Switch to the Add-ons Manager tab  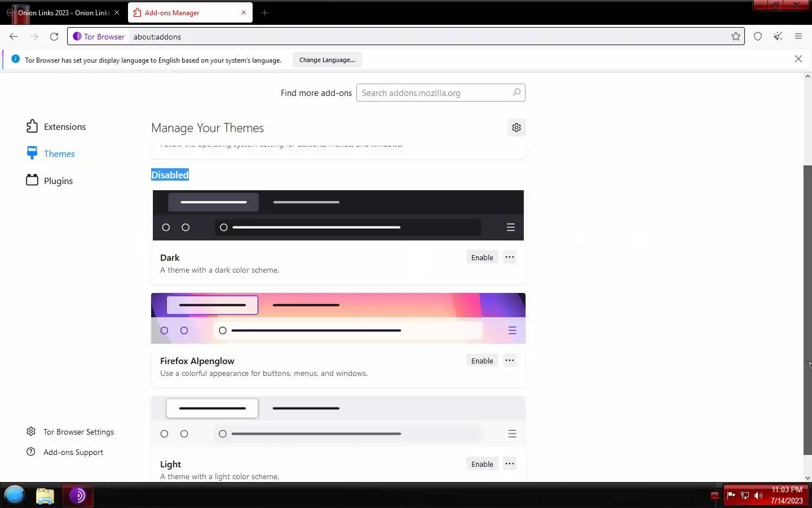point(190,12)
